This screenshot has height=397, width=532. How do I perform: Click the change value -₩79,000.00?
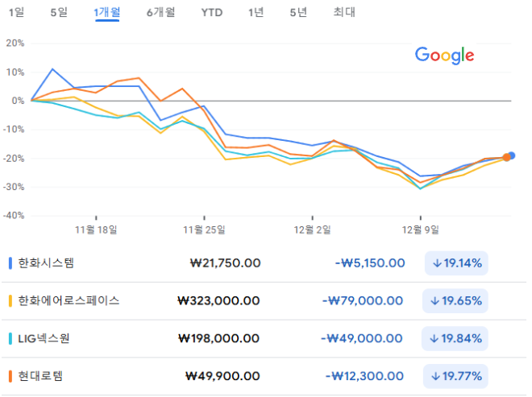click(363, 300)
